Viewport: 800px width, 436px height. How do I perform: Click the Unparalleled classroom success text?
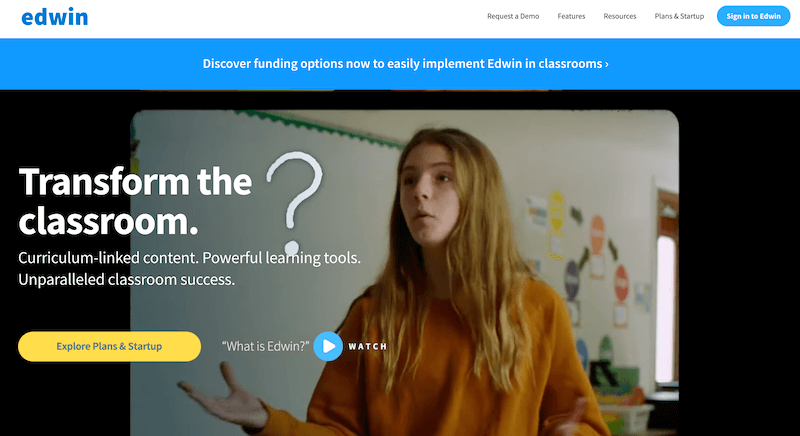127,279
